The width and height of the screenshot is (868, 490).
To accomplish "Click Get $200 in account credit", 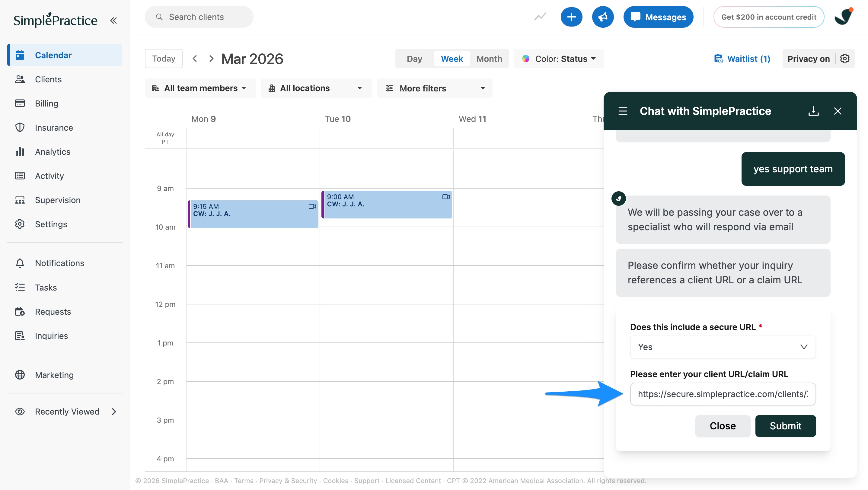I will coord(769,17).
